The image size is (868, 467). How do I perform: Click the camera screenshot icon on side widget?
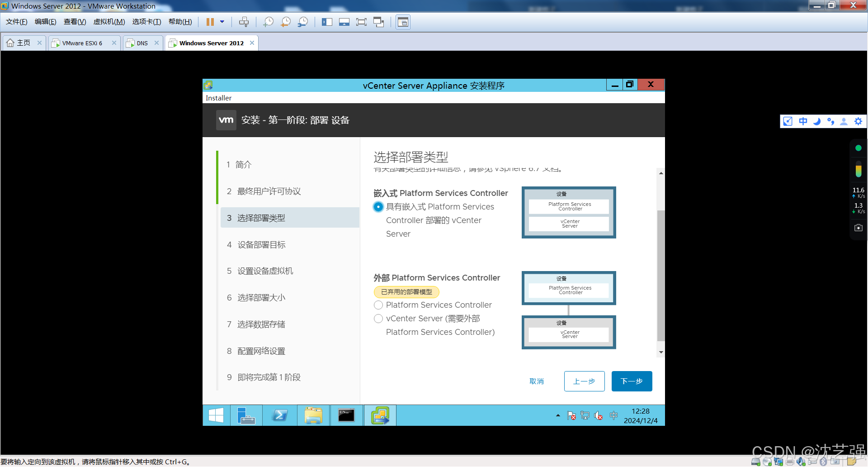point(859,228)
